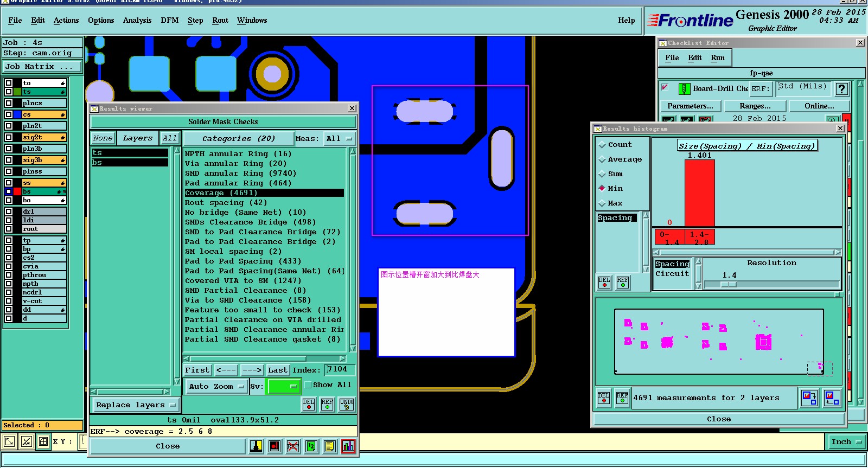Click the first black result icon in Checklist Editor

point(669,119)
